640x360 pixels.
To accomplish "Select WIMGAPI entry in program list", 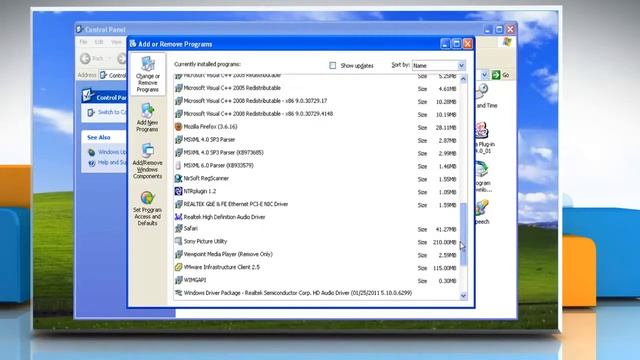I will 316,280.
